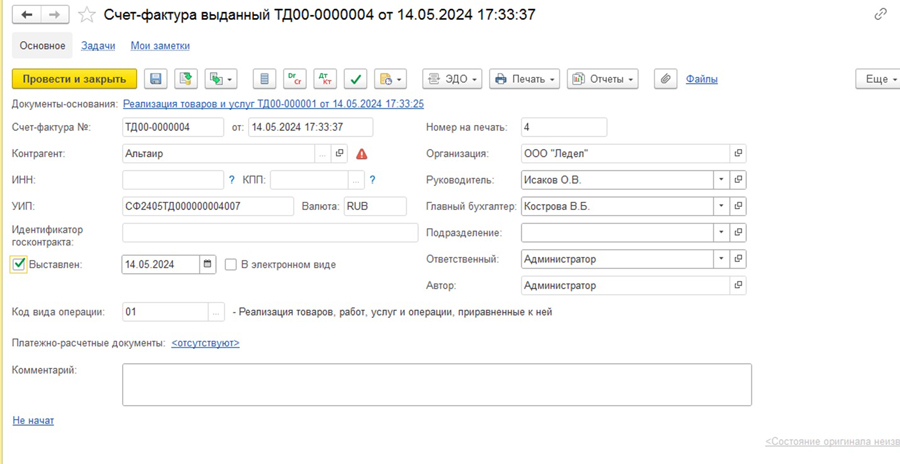Expand the ЭДО dropdown menu
Image resolution: width=900 pixels, height=464 pixels.
click(453, 79)
